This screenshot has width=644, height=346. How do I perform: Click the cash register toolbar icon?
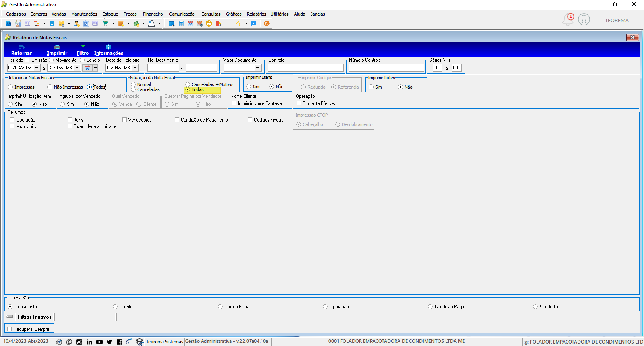[x=151, y=23]
